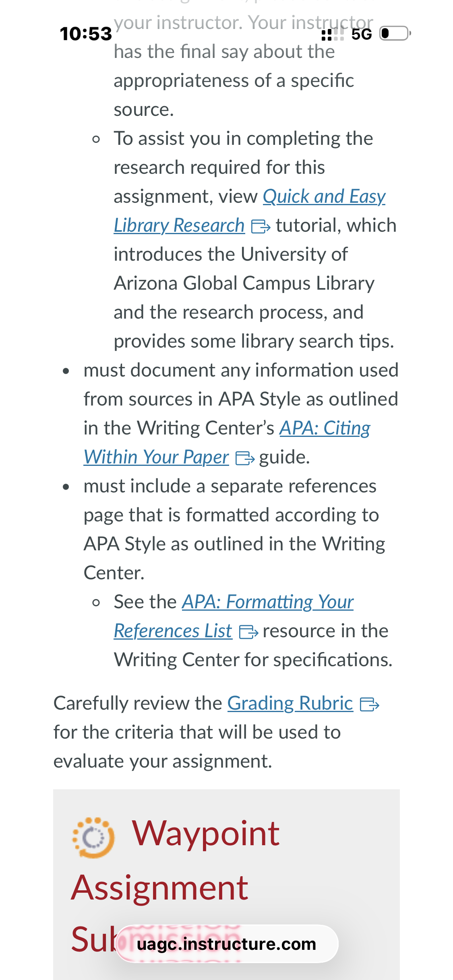
Task: Tap the 'Waypoint' heading text
Action: click(x=205, y=833)
